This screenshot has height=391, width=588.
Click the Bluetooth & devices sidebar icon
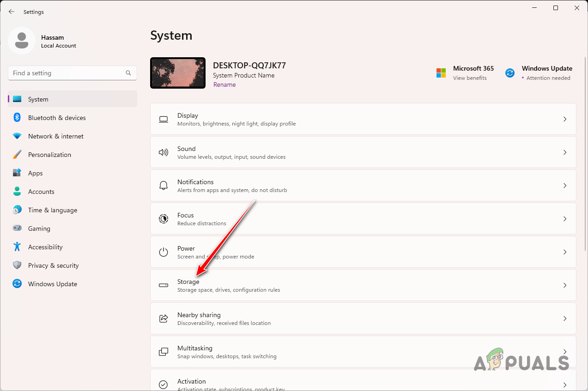pyautogui.click(x=17, y=118)
